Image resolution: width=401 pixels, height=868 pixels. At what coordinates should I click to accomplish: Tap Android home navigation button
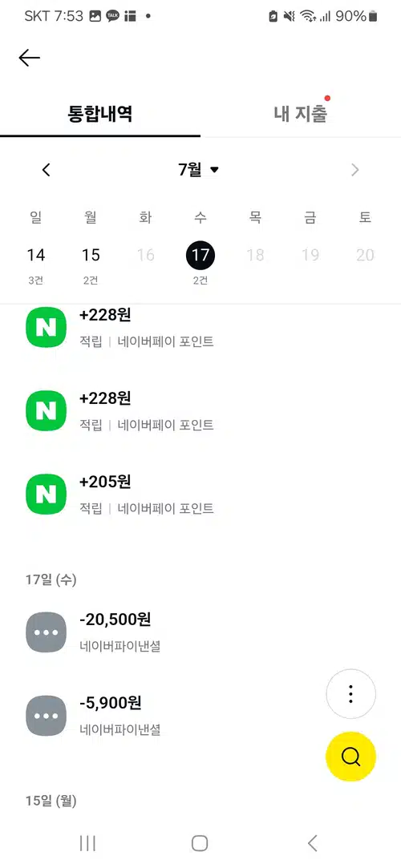coord(200,843)
